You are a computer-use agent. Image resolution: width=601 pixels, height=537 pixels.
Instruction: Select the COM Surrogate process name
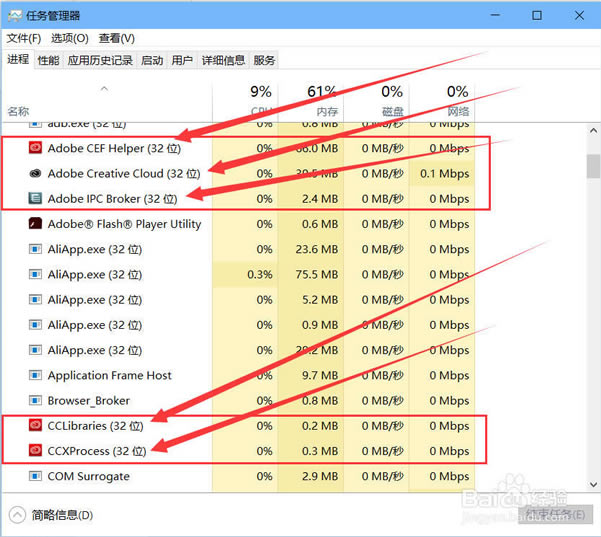tap(89, 476)
